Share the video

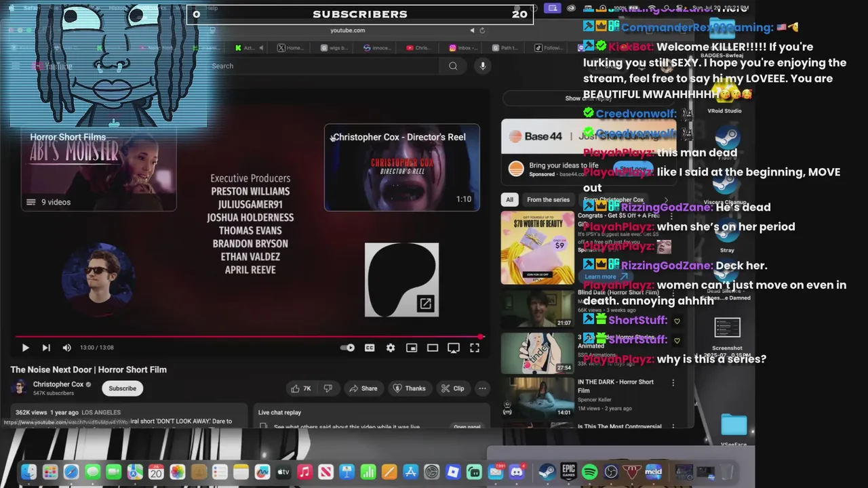[363, 388]
